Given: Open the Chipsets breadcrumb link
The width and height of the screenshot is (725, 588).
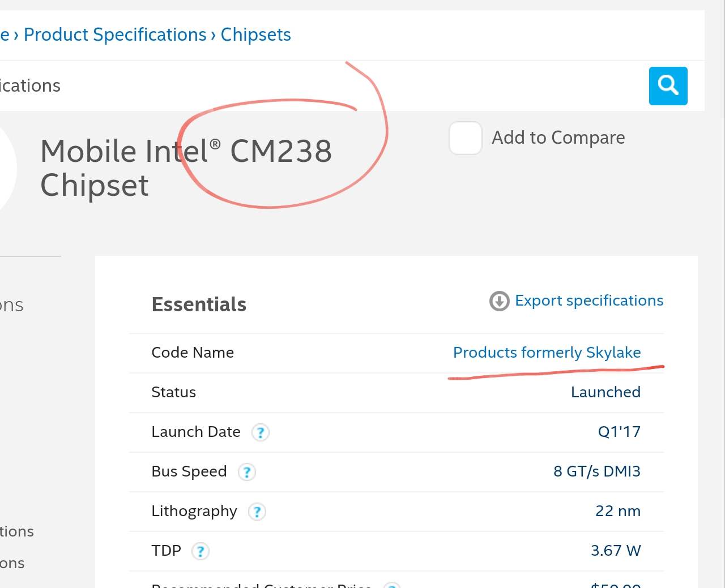Looking at the screenshot, I should pos(255,35).
